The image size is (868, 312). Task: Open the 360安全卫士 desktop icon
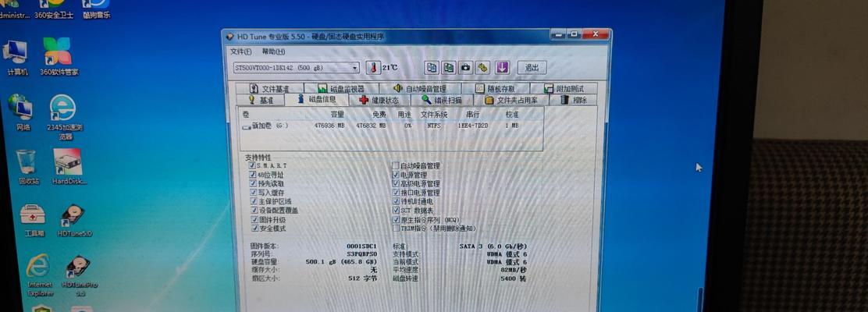click(x=53, y=10)
